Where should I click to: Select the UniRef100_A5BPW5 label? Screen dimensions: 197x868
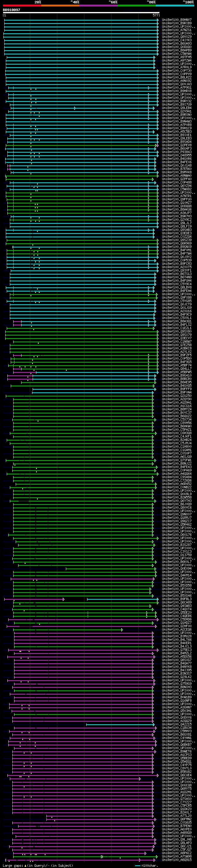pyautogui.click(x=177, y=372)
